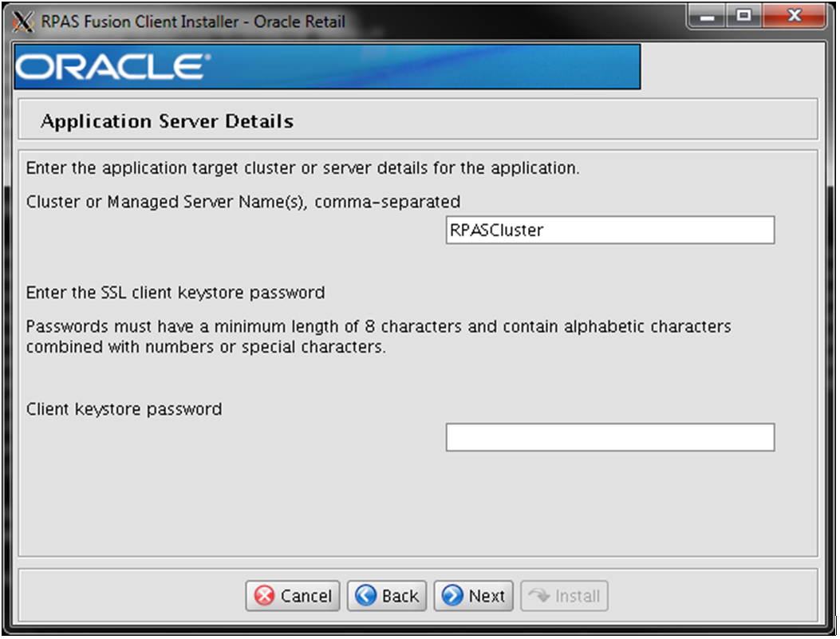Click the X11 application icon in title bar

coord(25,22)
